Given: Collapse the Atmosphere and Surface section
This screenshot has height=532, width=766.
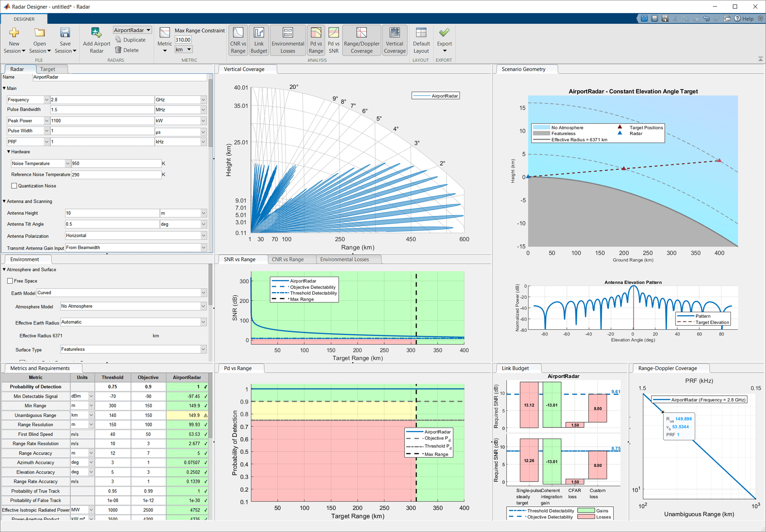Looking at the screenshot, I should pyautogui.click(x=4, y=269).
